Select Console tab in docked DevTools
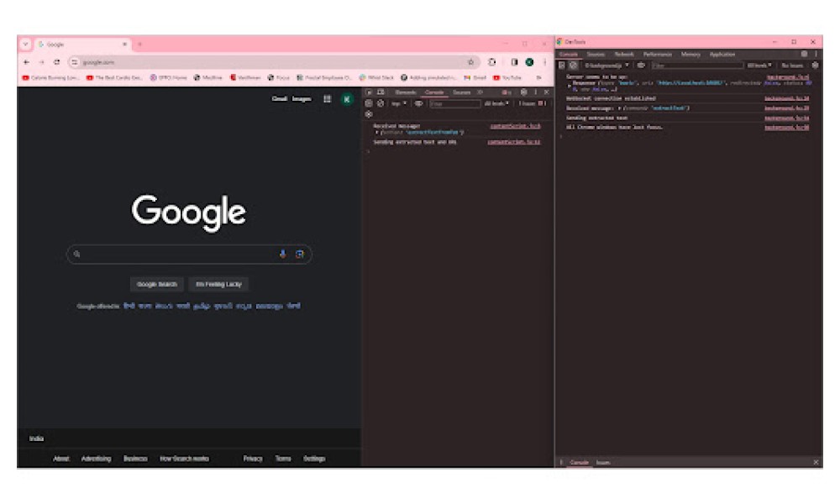 click(434, 92)
